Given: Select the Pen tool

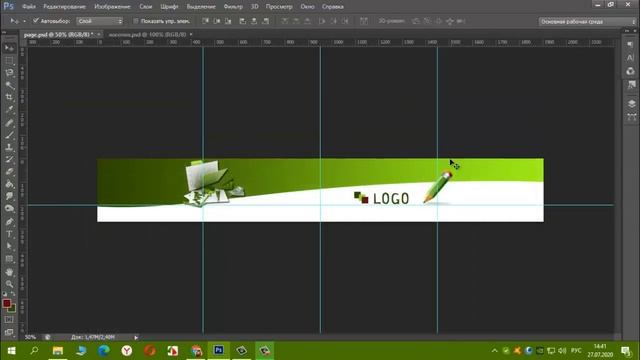Looking at the screenshot, I should (x=9, y=222).
